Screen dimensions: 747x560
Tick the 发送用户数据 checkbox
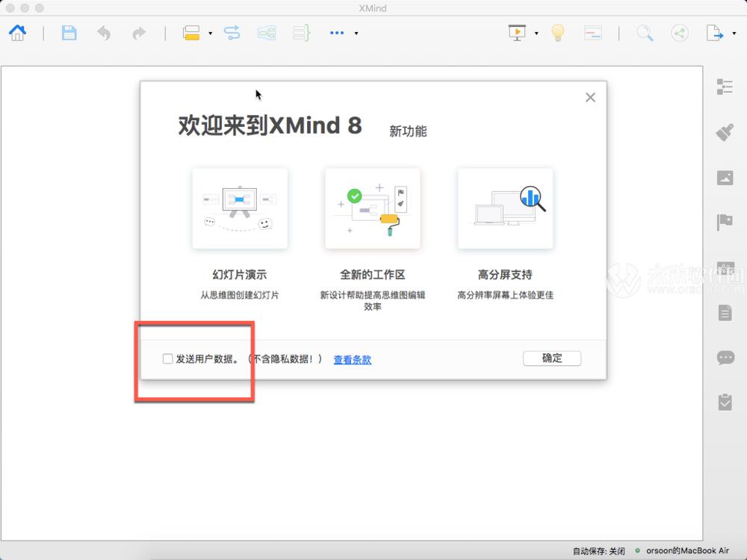tap(167, 358)
